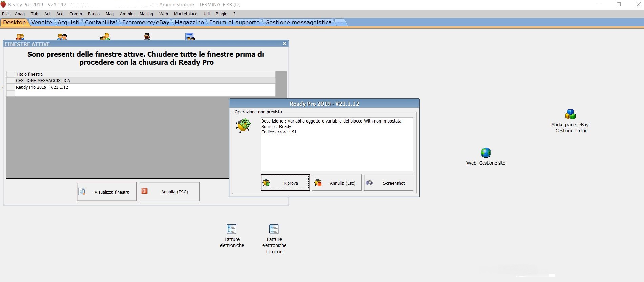Open the Banco menu

pyautogui.click(x=94, y=14)
